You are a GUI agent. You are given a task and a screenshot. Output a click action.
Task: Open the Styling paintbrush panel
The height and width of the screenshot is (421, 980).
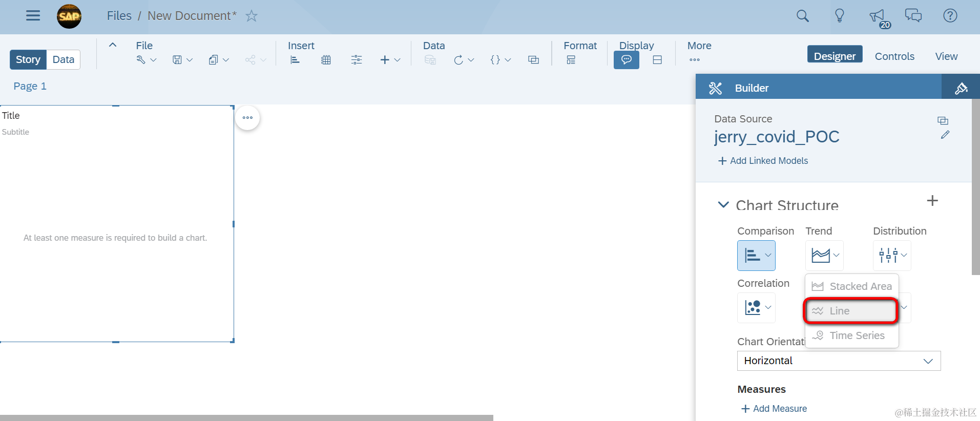click(x=961, y=88)
